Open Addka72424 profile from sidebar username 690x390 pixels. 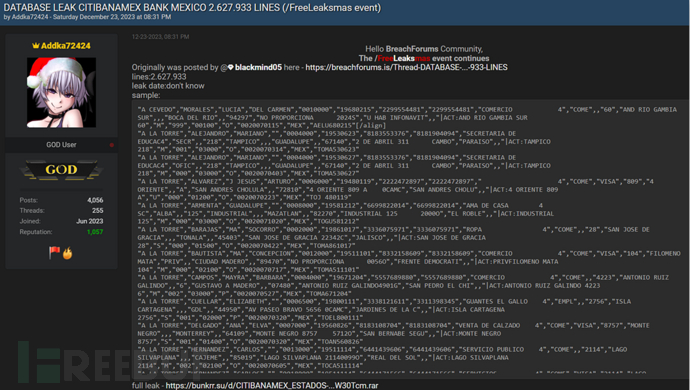coord(66,46)
